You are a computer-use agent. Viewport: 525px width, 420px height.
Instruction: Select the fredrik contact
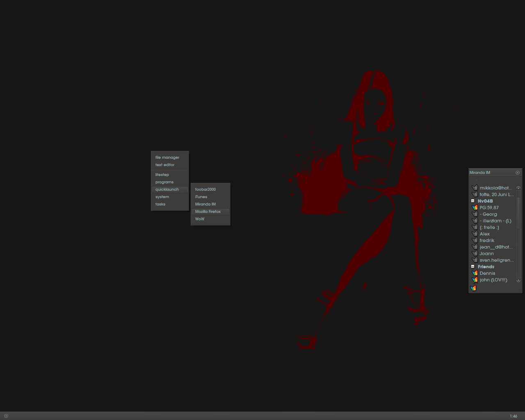click(493, 240)
